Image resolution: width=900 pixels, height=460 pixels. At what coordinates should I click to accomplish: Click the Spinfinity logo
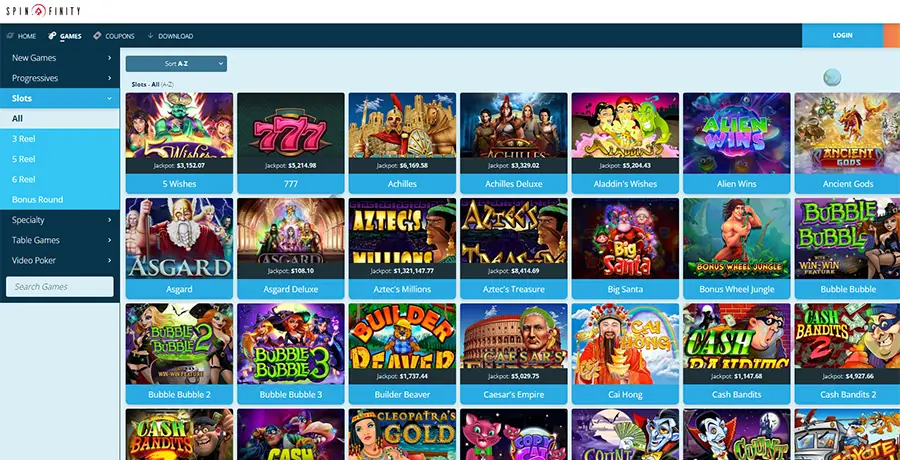[43, 10]
